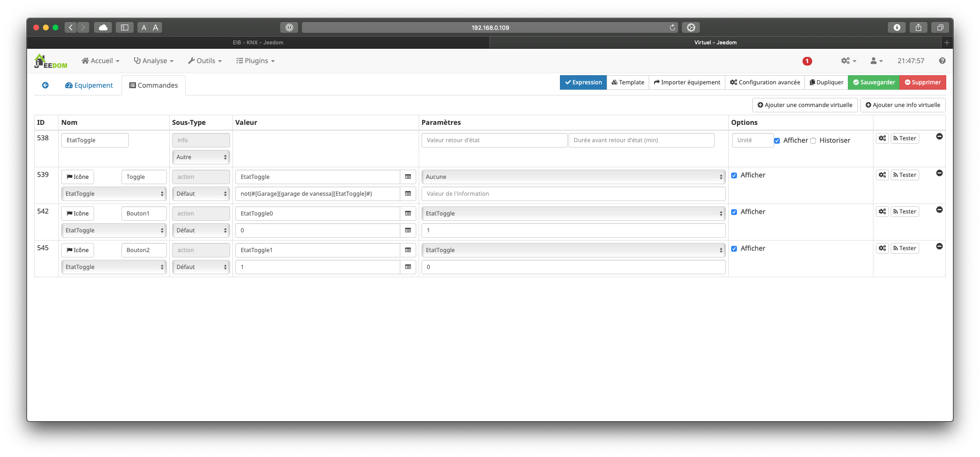
Task: Open EtatToggle info dropdown for Toggle command
Action: pos(114,194)
